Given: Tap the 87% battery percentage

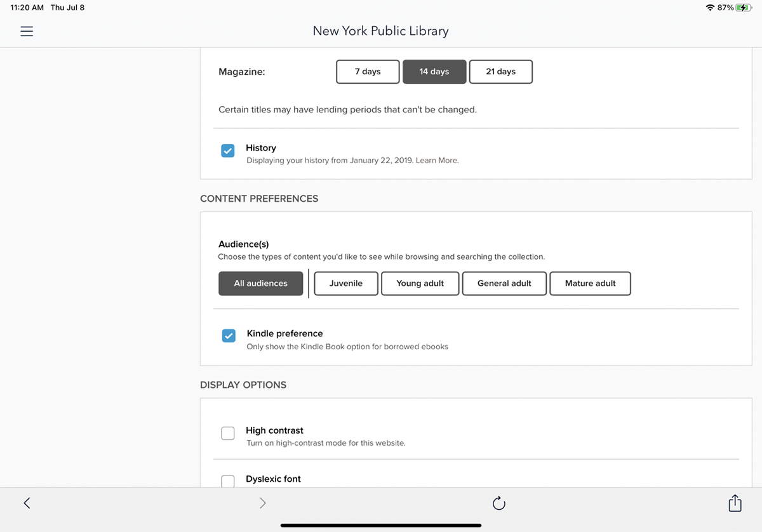Looking at the screenshot, I should pos(725,8).
